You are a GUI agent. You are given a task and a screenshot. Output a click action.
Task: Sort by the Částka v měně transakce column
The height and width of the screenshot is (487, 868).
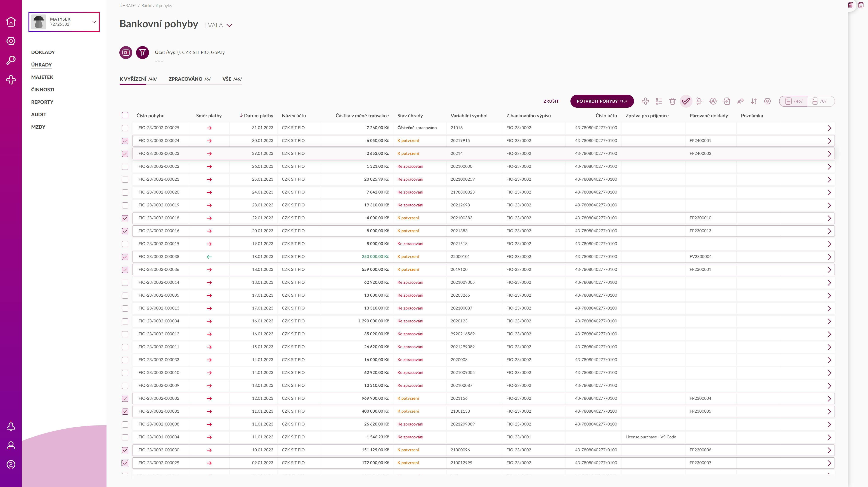362,116
